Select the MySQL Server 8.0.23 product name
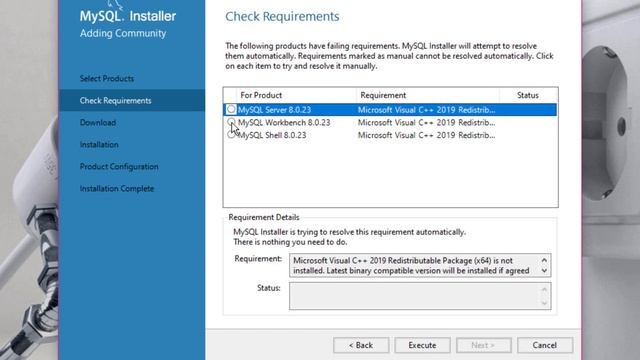Viewport: 640px width, 360px height. [274, 110]
